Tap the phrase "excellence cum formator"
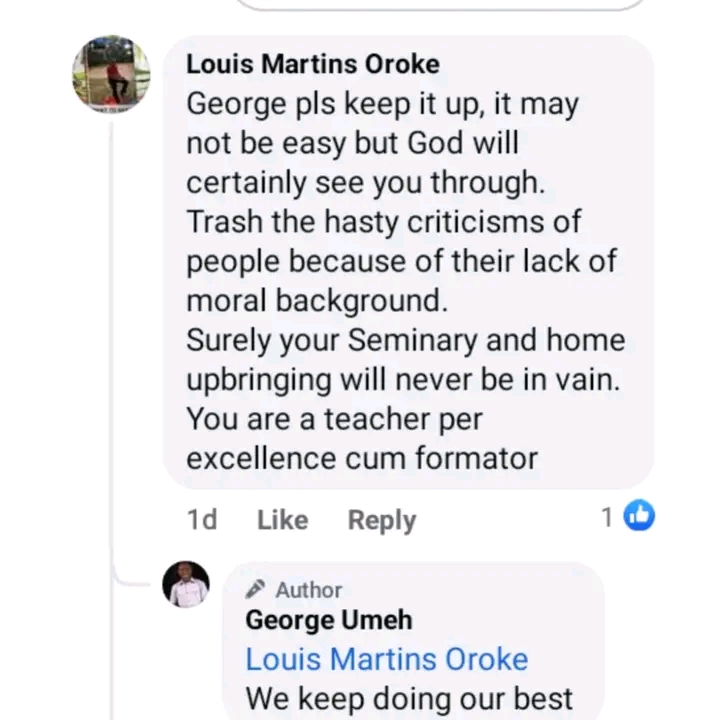The width and height of the screenshot is (720, 720). [362, 459]
